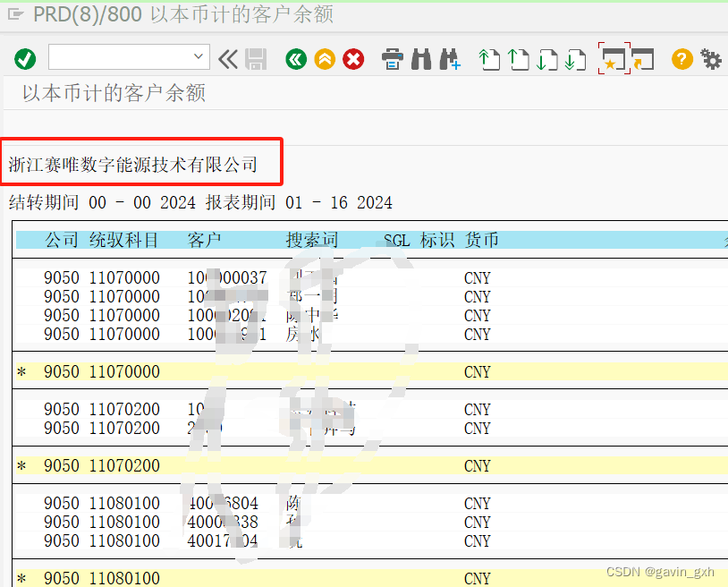Click the Find binoculars icon
Image resolution: width=728 pixels, height=587 pixels.
point(421,59)
